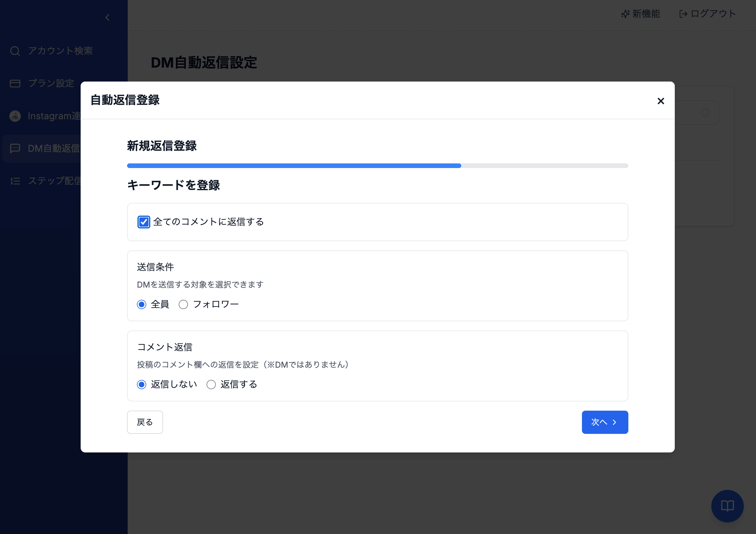Click the chat bubble DM icon
The image size is (756, 534).
15,149
